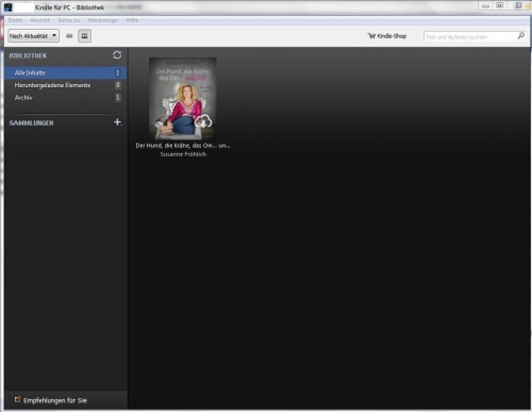This screenshot has height=412, width=532.
Task: Open the Ansicht menu
Action: (40, 20)
